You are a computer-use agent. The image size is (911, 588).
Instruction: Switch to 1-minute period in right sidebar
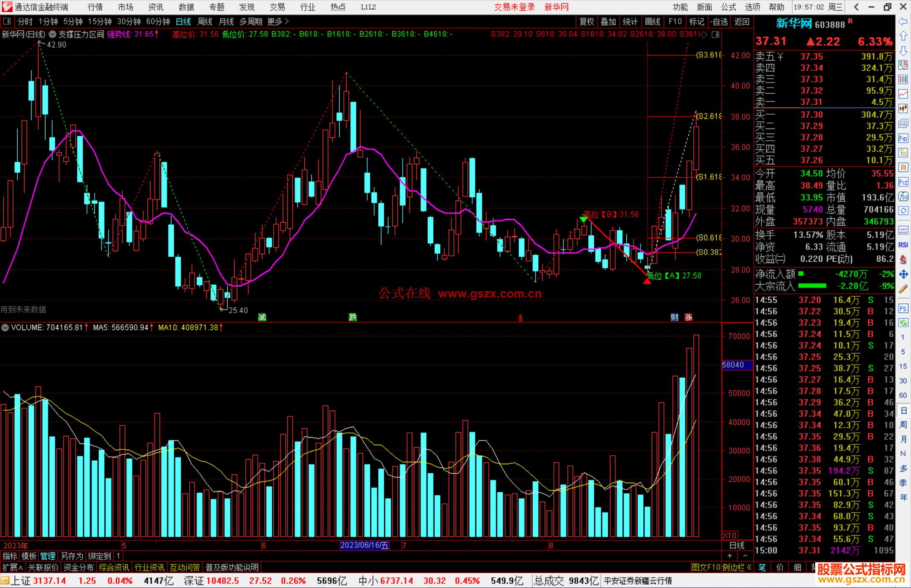click(903, 337)
